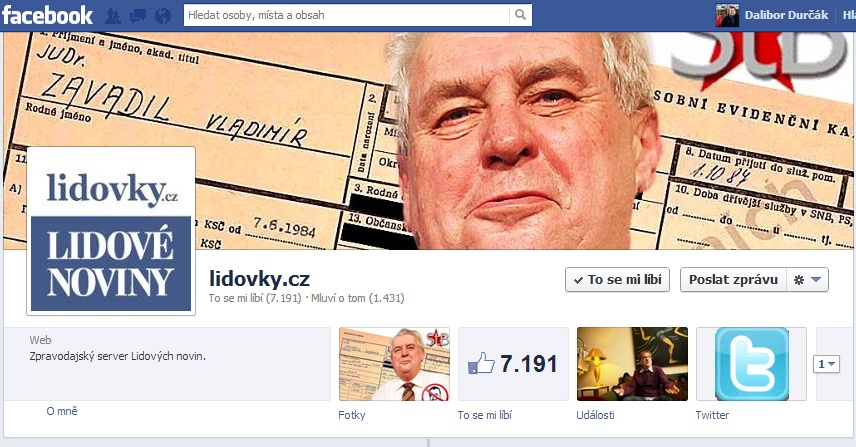Image resolution: width=856 pixels, height=447 pixels.
Task: Click the gear icon next to Poslat zprávu
Action: (799, 280)
